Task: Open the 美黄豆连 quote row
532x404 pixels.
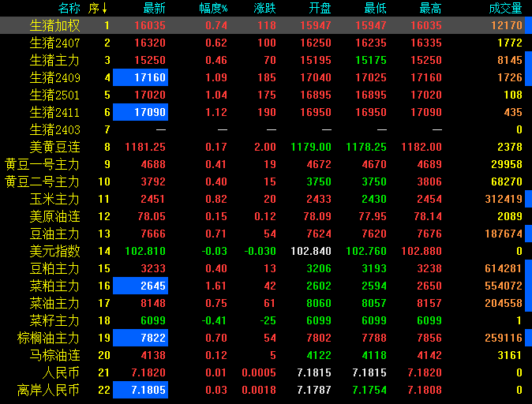Action: tap(266, 147)
